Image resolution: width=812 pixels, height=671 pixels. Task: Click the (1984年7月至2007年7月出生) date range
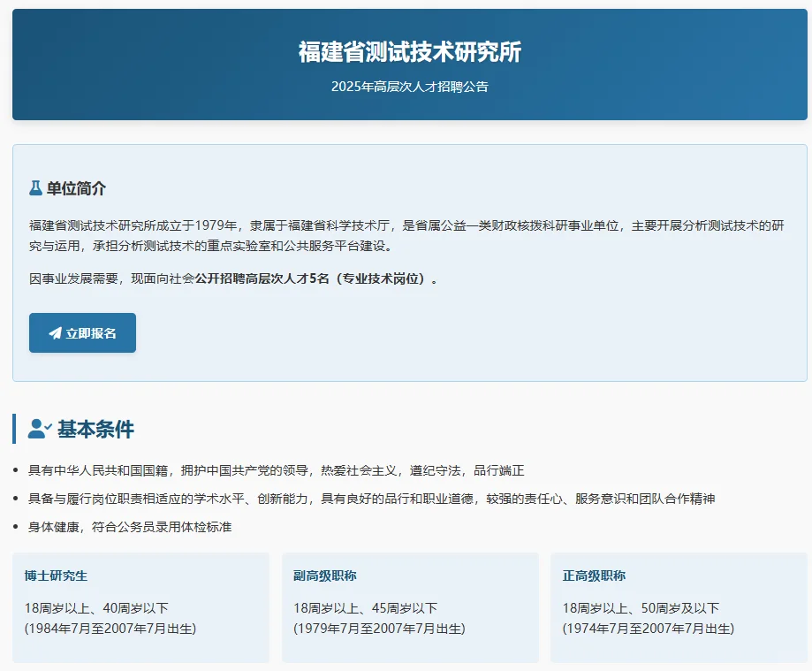[110, 629]
